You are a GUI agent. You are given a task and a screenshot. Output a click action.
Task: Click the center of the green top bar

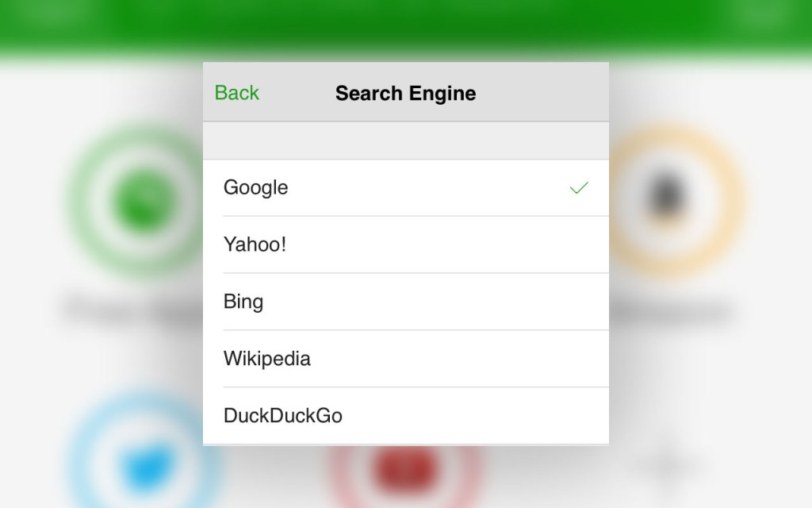pyautogui.click(x=405, y=26)
